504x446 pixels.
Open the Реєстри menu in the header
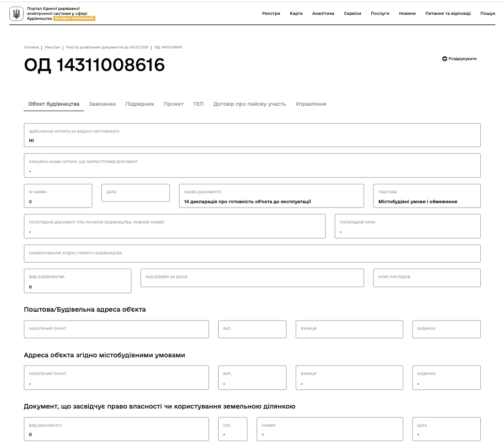(271, 14)
